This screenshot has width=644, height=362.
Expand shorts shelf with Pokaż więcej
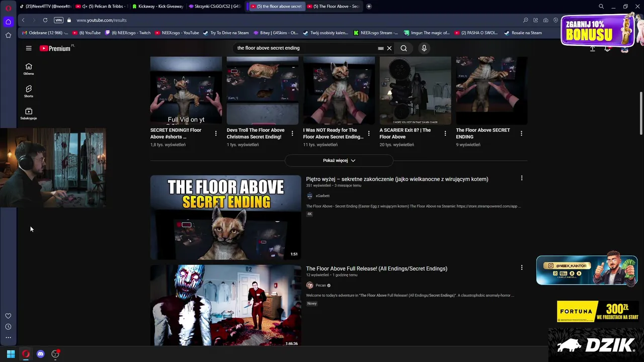click(339, 160)
